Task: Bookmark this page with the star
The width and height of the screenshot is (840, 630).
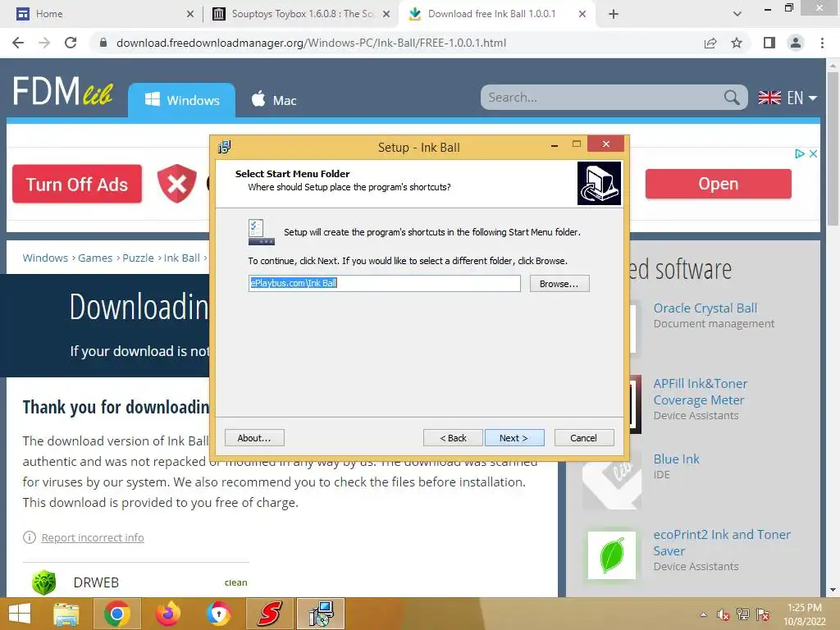Action: tap(737, 43)
